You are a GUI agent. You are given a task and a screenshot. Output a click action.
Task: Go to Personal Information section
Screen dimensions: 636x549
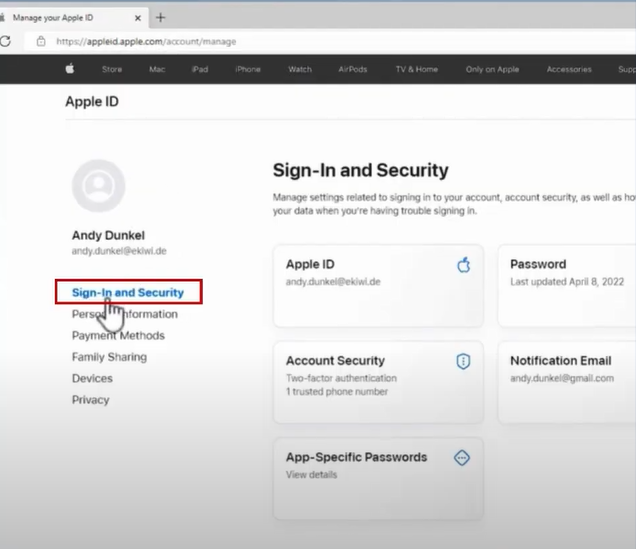(x=125, y=314)
